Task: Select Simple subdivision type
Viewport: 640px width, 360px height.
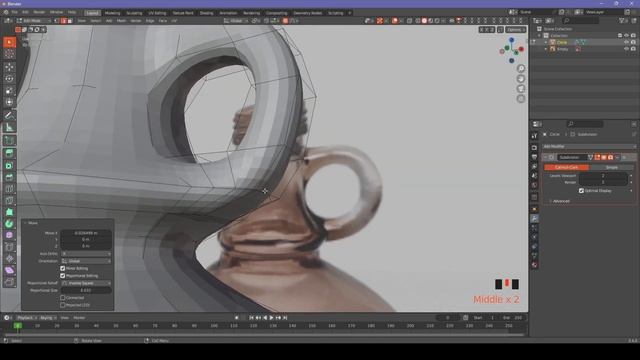Action: (611, 167)
